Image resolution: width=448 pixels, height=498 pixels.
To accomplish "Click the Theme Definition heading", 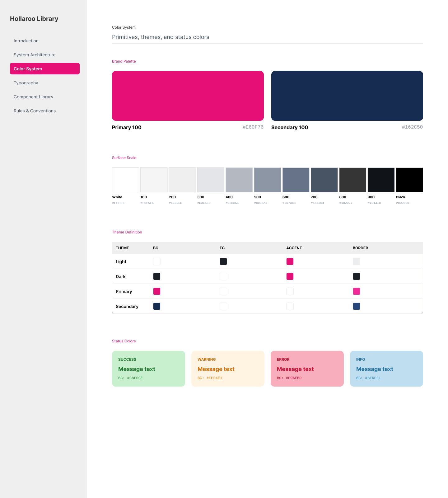I will (x=127, y=232).
